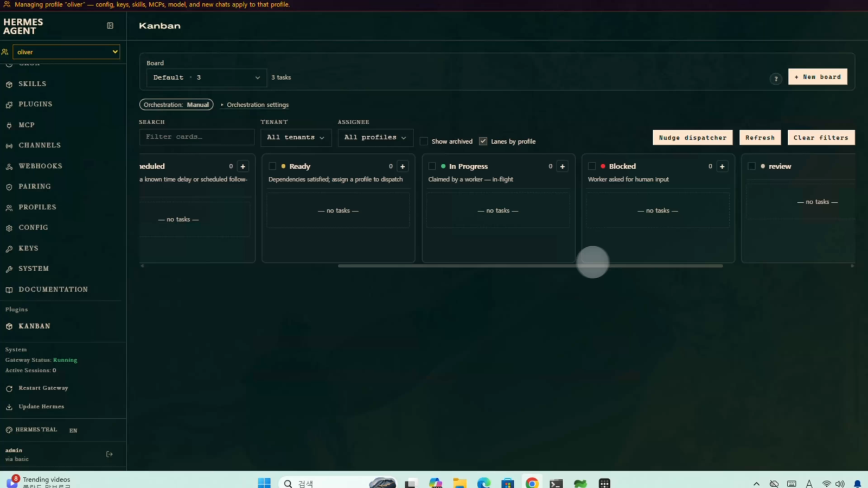
Task: Add a task to the Blocked column
Action: pos(722,166)
